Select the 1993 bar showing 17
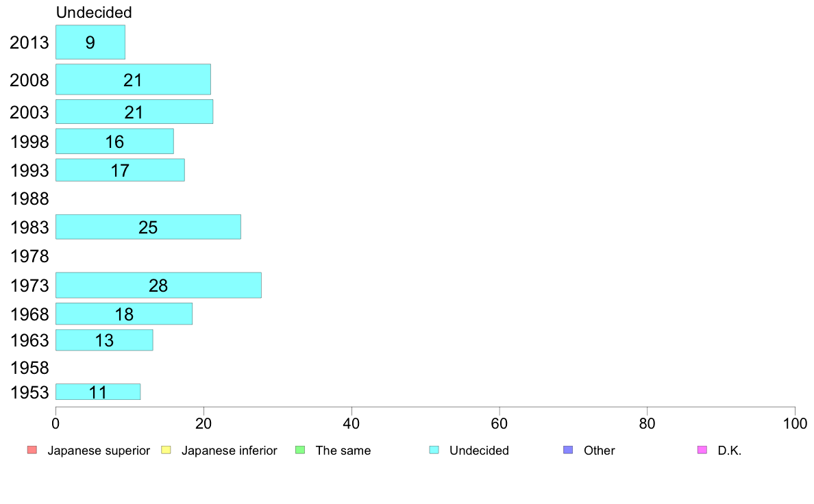Screen dimensions: 814x504 [x=120, y=171]
